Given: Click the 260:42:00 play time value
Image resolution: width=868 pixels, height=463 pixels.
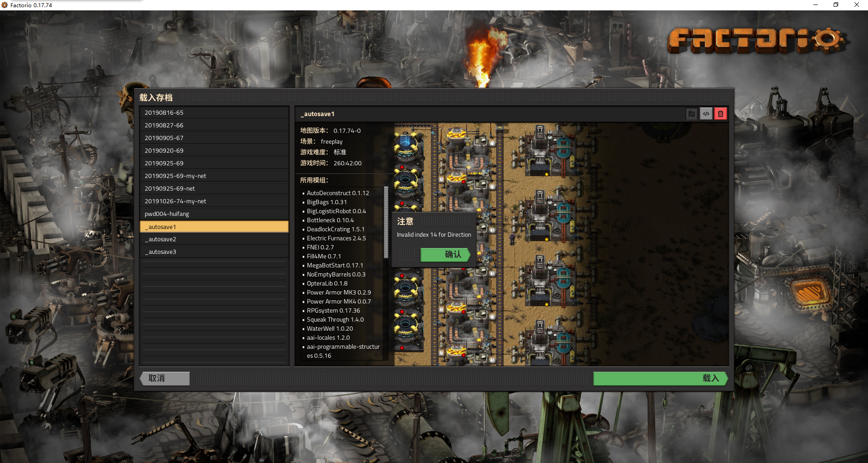Looking at the screenshot, I should tap(348, 163).
